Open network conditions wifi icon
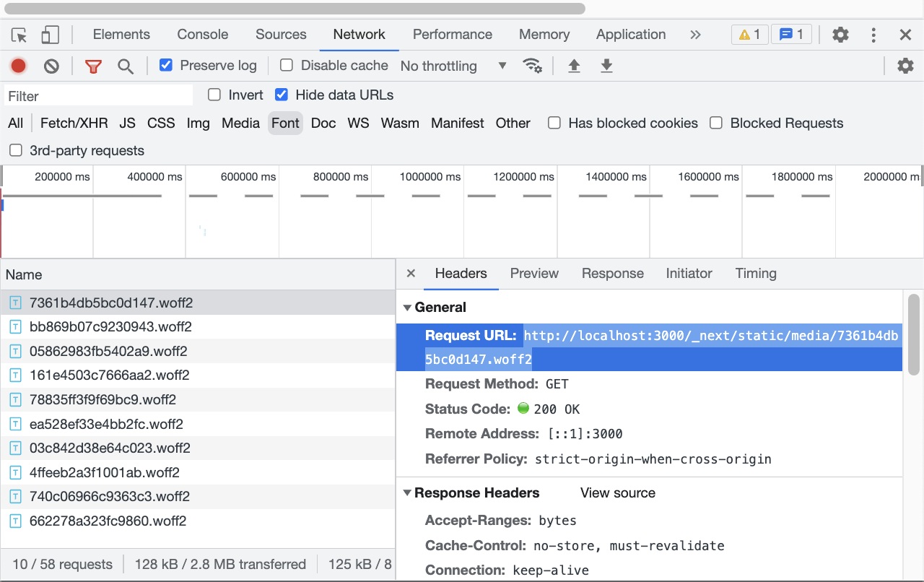The image size is (924, 582). point(532,66)
